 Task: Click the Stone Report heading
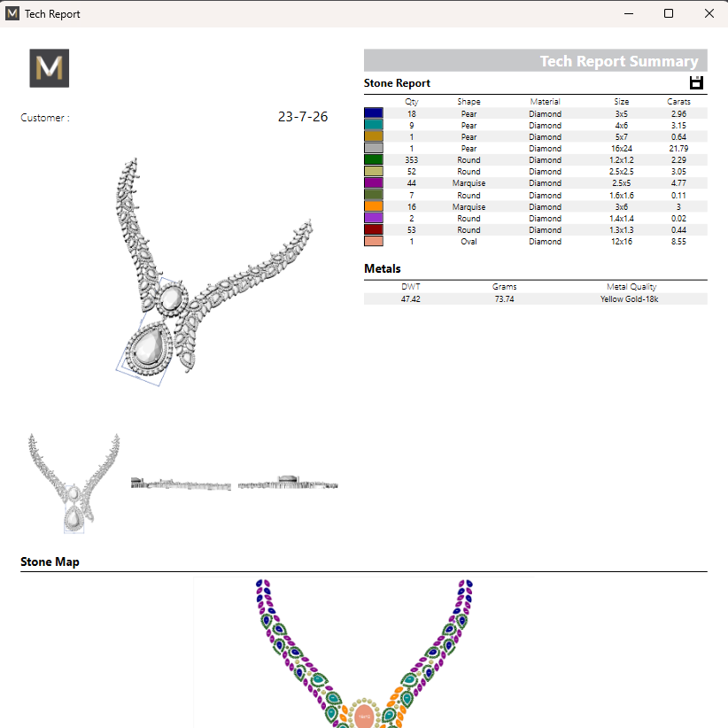397,83
